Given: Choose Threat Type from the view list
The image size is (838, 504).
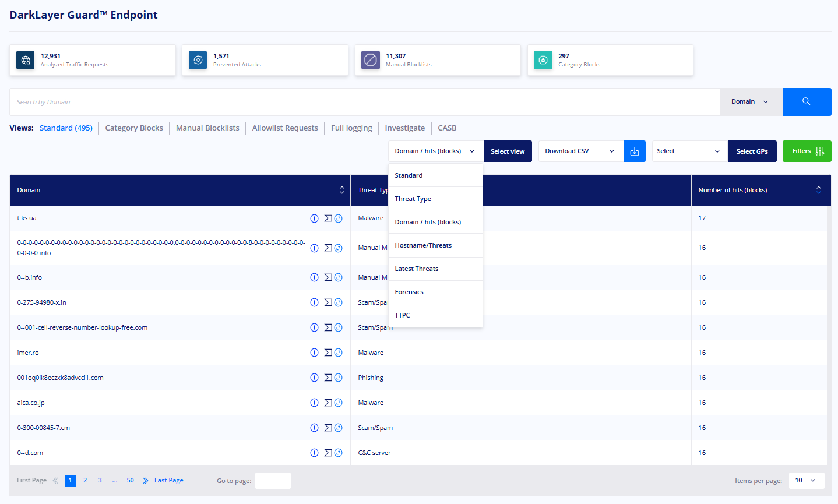Looking at the screenshot, I should click(435, 199).
